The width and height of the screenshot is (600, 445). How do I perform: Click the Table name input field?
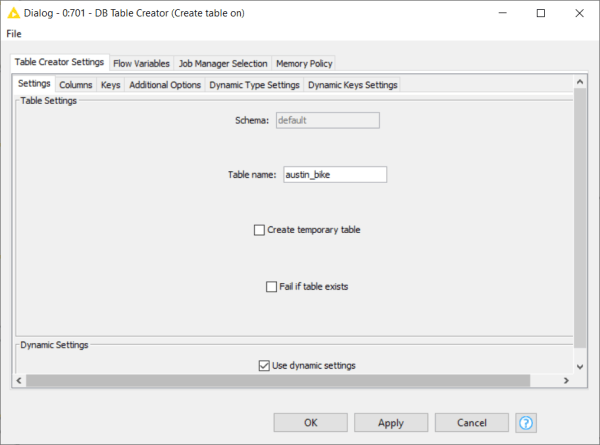(x=335, y=174)
